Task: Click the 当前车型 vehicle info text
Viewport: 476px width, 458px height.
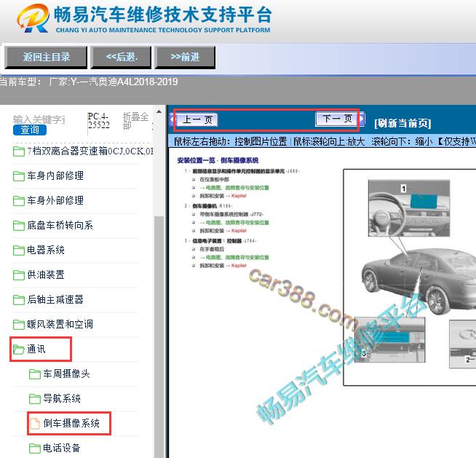Action: pos(89,82)
